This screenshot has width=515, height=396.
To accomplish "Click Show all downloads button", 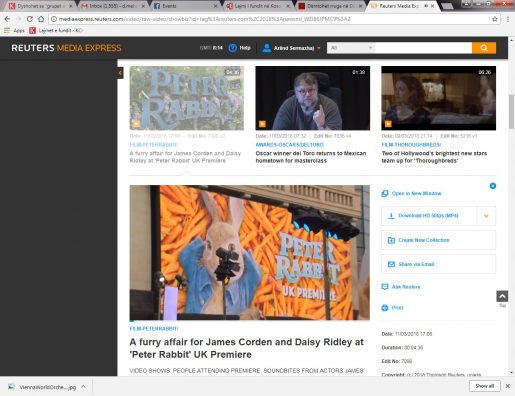I will (484, 386).
